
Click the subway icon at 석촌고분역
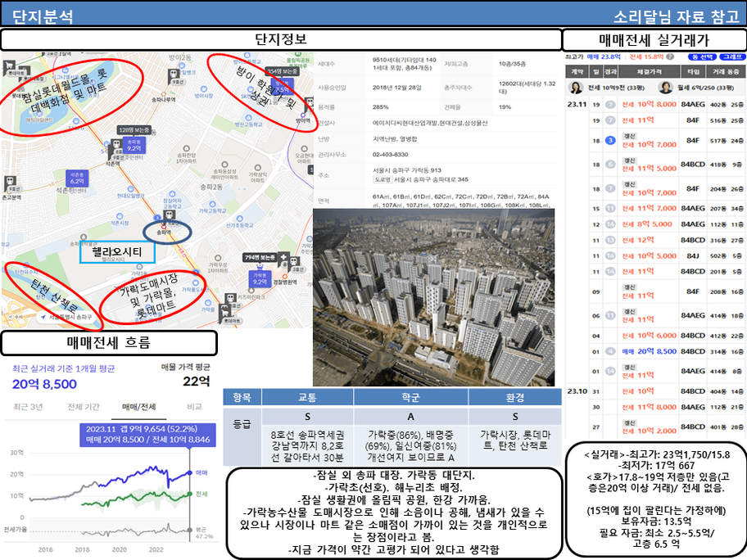(11, 182)
